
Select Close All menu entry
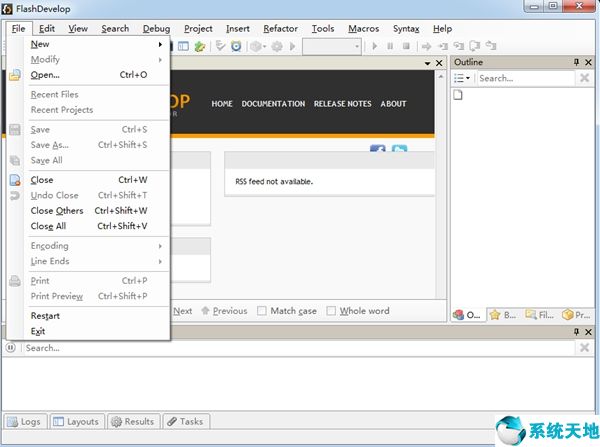coord(97,226)
